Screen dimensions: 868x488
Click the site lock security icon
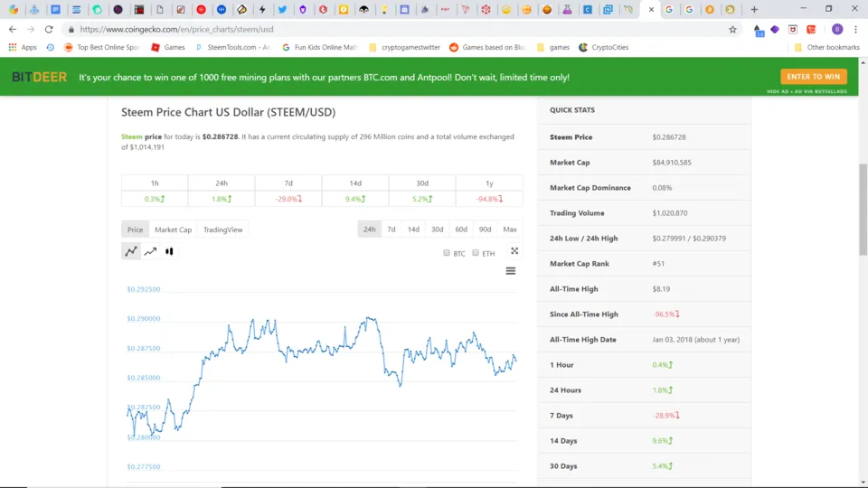pyautogui.click(x=71, y=29)
